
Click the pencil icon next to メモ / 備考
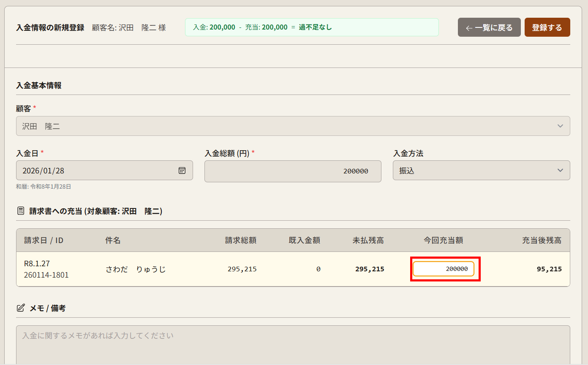(21, 308)
